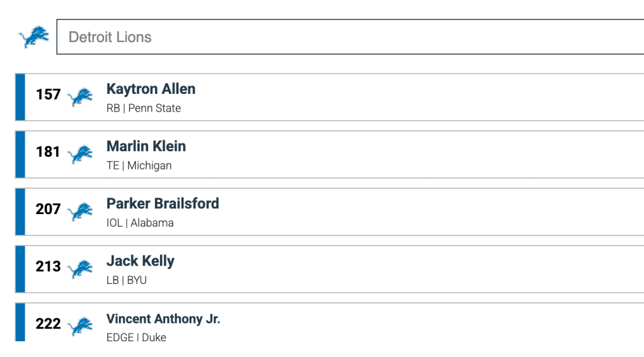Click the IOL | Alabama position text
This screenshot has width=644, height=357.
click(140, 223)
